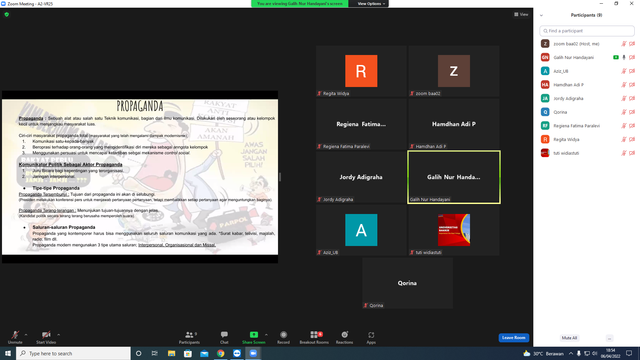The height and width of the screenshot is (360, 640).
Task: Open Task View on taskbar
Action: pos(155,353)
